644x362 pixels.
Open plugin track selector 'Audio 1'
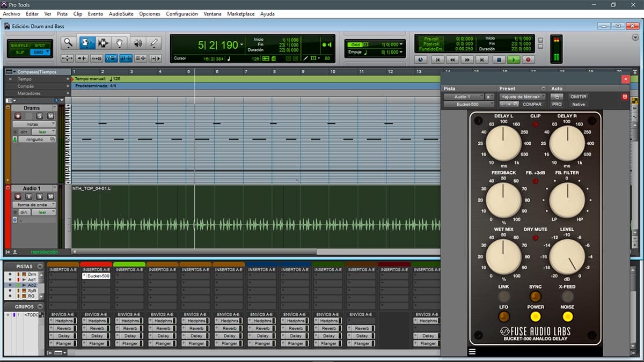[463, 97]
